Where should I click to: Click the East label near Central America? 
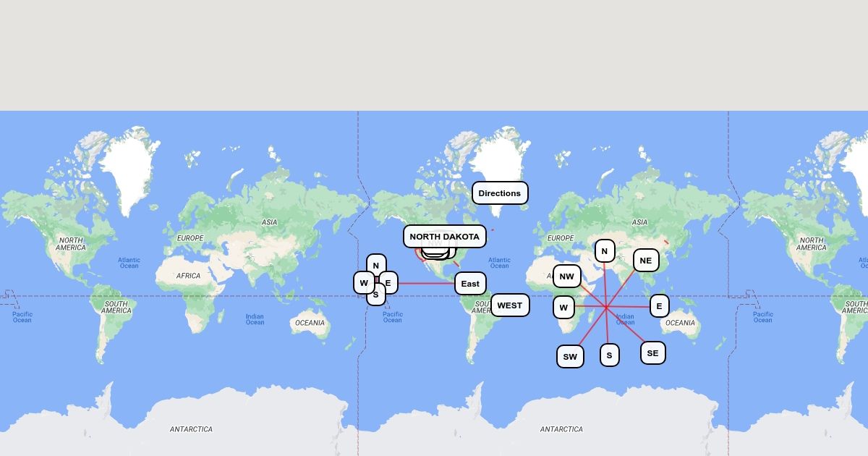click(x=470, y=284)
